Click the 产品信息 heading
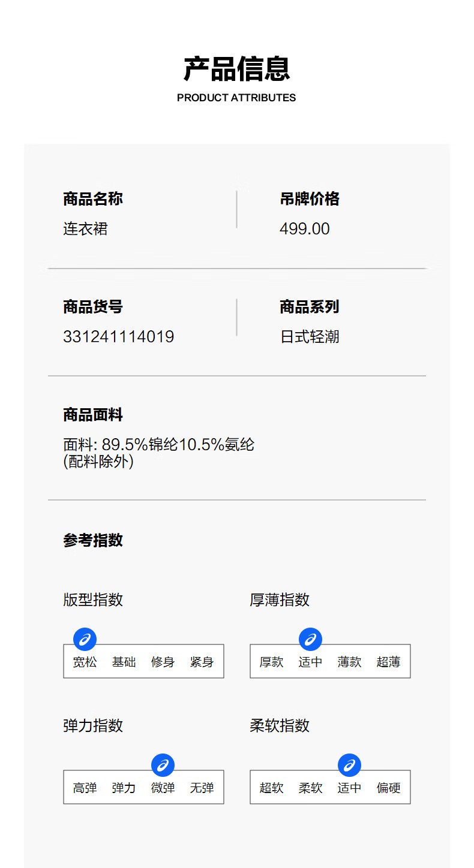474x868 pixels. pyautogui.click(x=236, y=69)
